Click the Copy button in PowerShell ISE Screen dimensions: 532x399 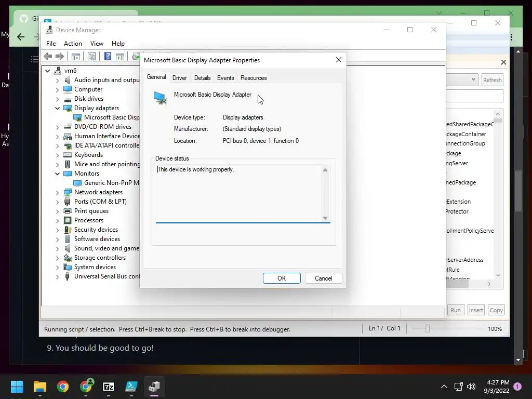496,310
